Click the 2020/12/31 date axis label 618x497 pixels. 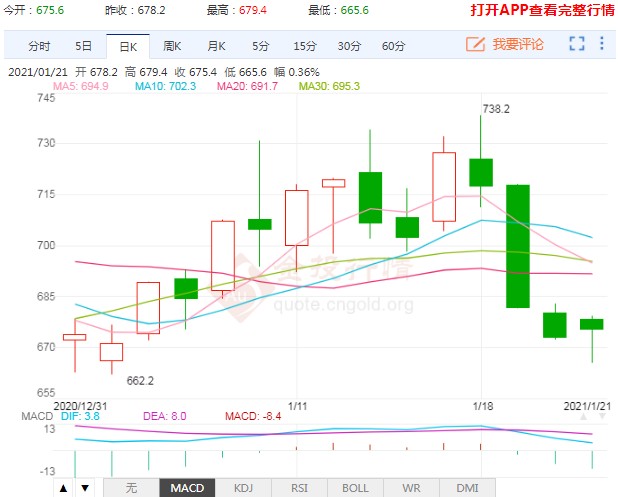click(80, 406)
